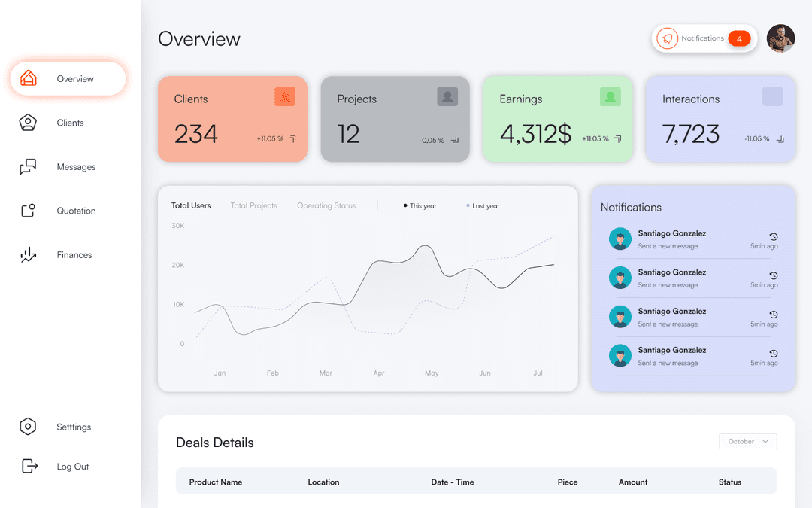Open Finances chart icon in sidebar

[28, 255]
